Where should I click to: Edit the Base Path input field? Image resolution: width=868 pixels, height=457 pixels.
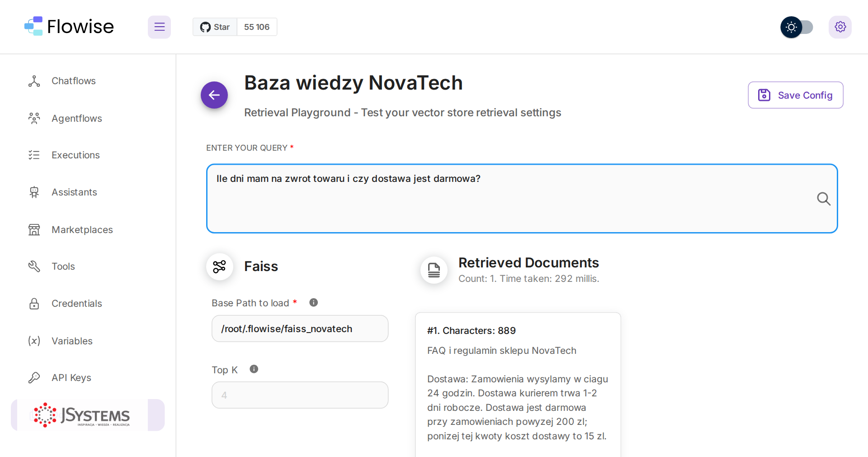pos(300,328)
